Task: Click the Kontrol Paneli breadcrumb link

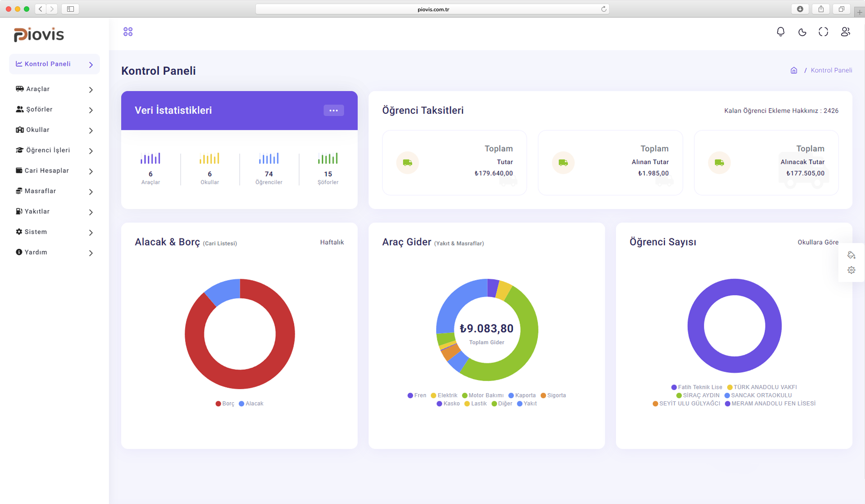Action: coord(831,70)
